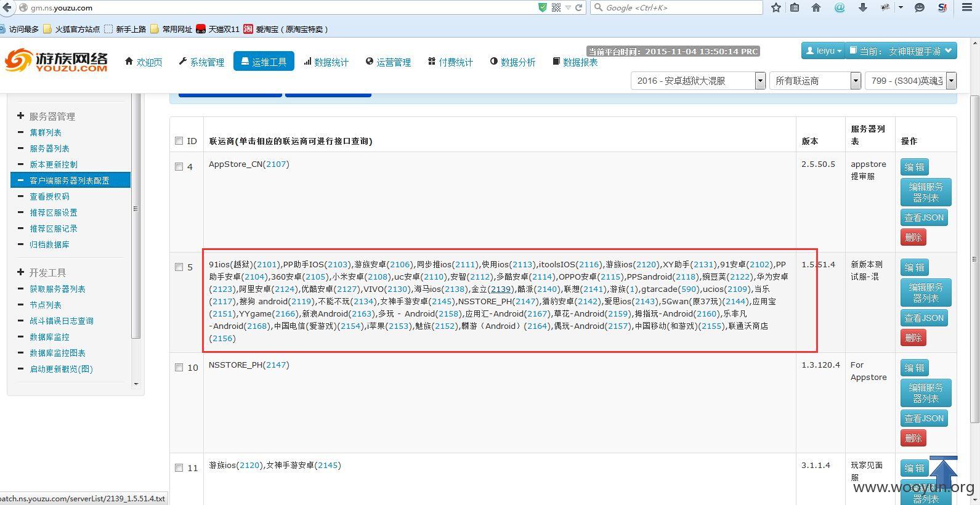Check the box for row ID 10
980x505 pixels.
tap(179, 367)
